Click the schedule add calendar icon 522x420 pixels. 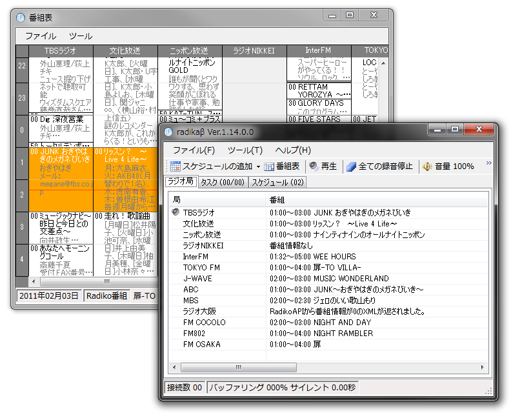point(175,166)
